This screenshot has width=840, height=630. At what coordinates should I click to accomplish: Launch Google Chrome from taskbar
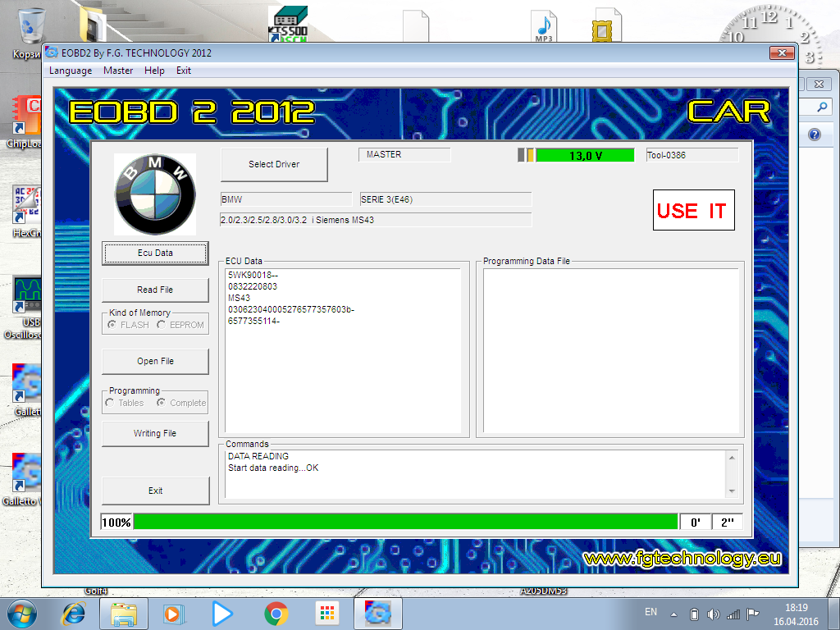[276, 614]
